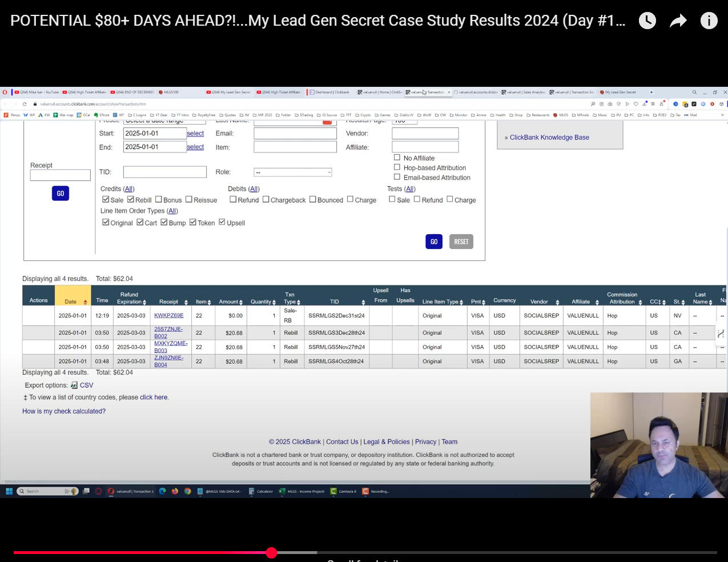This screenshot has height=562, width=728.
Task: Click the TID input field
Action: pos(165,172)
